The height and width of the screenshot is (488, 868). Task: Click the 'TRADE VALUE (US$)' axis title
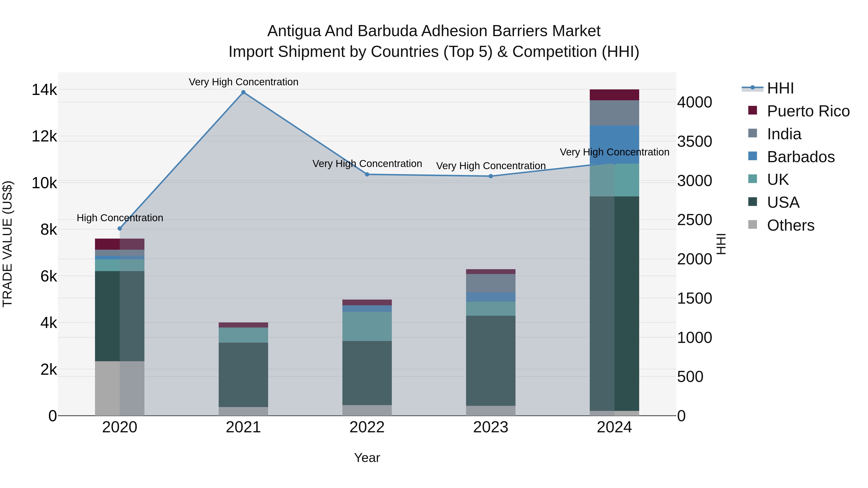(x=7, y=244)
